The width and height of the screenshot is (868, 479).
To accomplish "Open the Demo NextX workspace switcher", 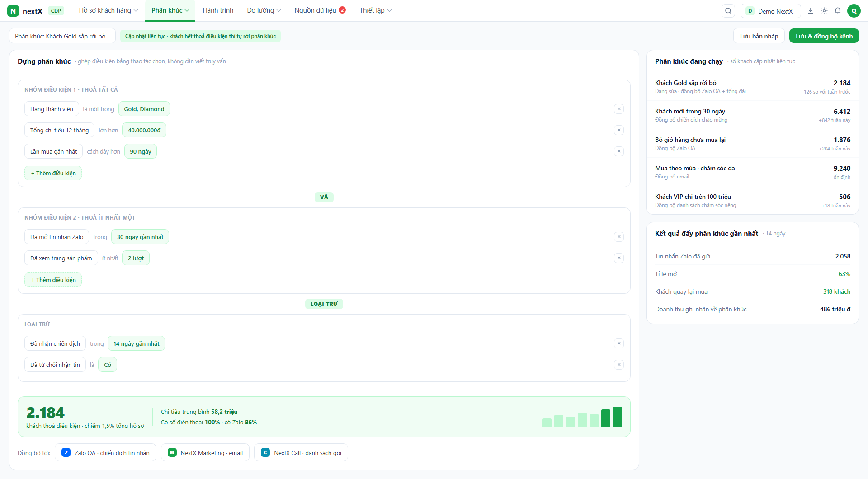I will point(770,11).
